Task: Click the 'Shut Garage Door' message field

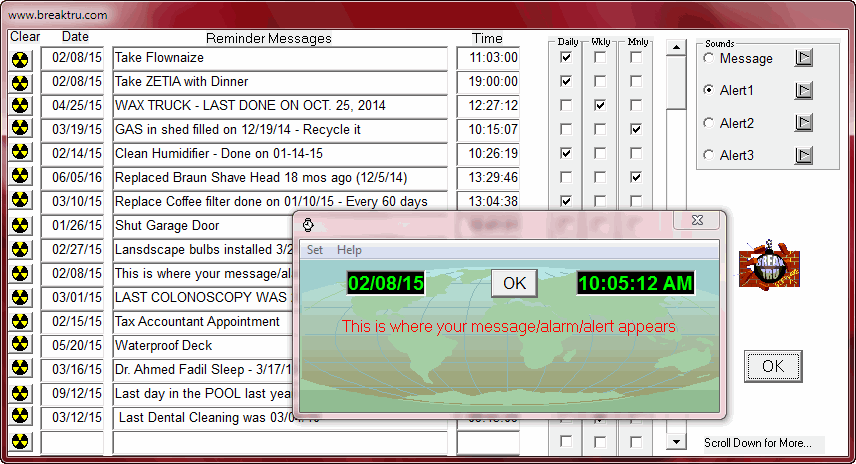Action: [x=200, y=226]
